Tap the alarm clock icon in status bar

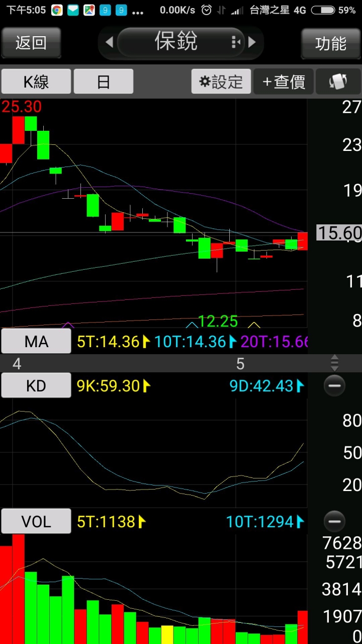click(206, 10)
